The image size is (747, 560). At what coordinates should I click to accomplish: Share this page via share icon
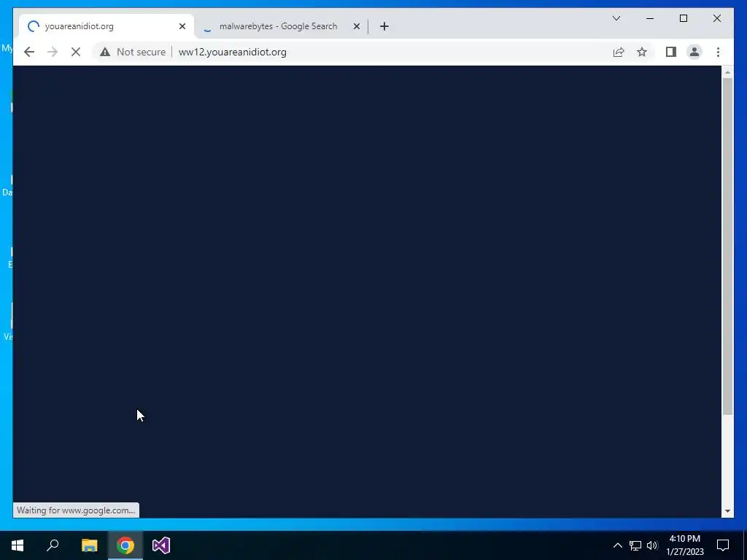click(x=619, y=52)
